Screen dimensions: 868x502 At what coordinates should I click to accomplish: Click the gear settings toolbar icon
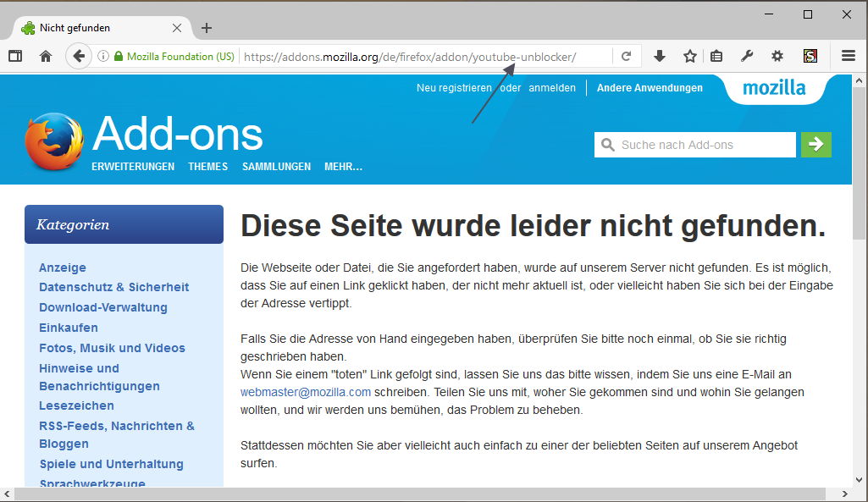(777, 56)
